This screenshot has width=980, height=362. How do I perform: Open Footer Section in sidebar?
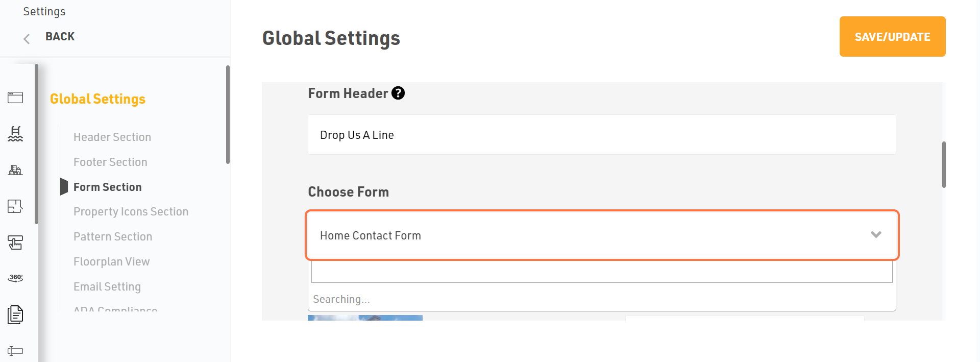[x=110, y=162]
